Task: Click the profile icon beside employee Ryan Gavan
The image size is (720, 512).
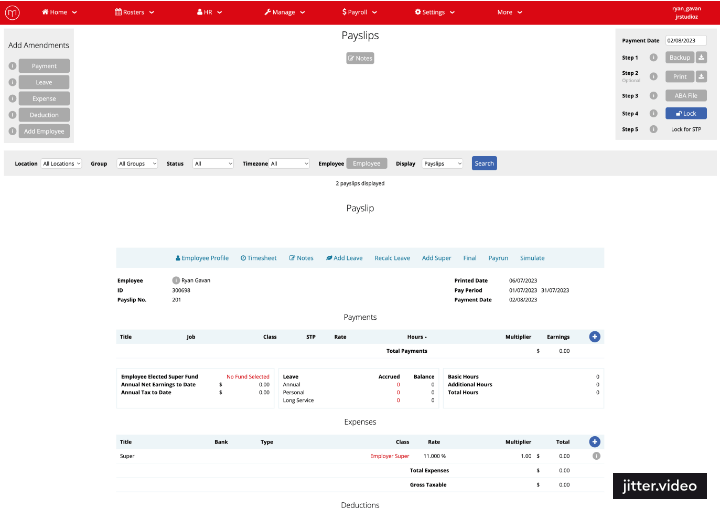Action: coord(176,280)
